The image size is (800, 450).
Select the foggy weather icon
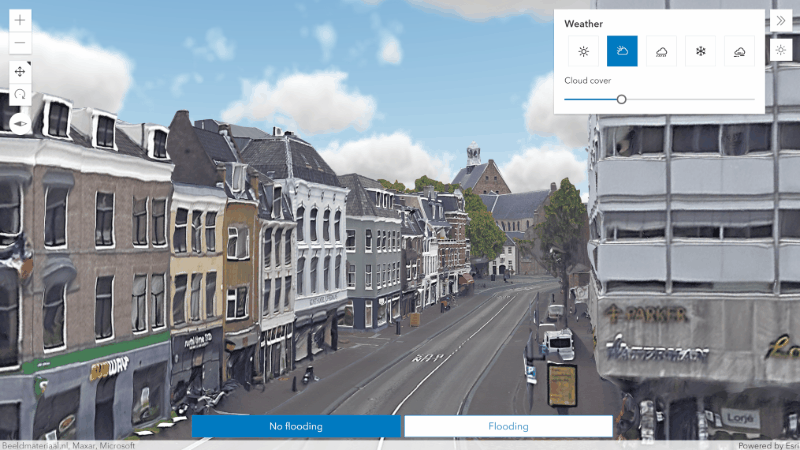coord(739,51)
